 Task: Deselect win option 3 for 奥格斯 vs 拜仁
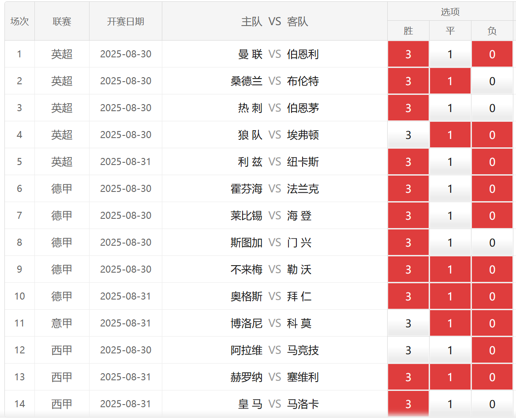coord(408,296)
